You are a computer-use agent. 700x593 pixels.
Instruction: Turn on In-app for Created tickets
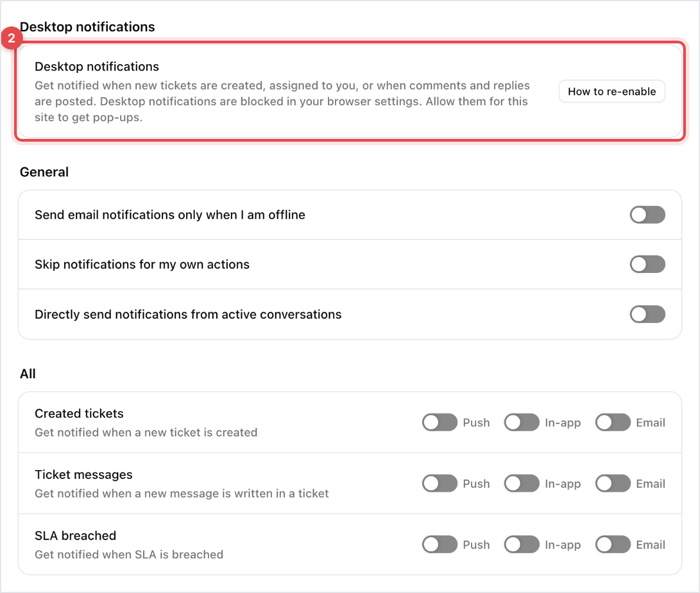coord(522,422)
